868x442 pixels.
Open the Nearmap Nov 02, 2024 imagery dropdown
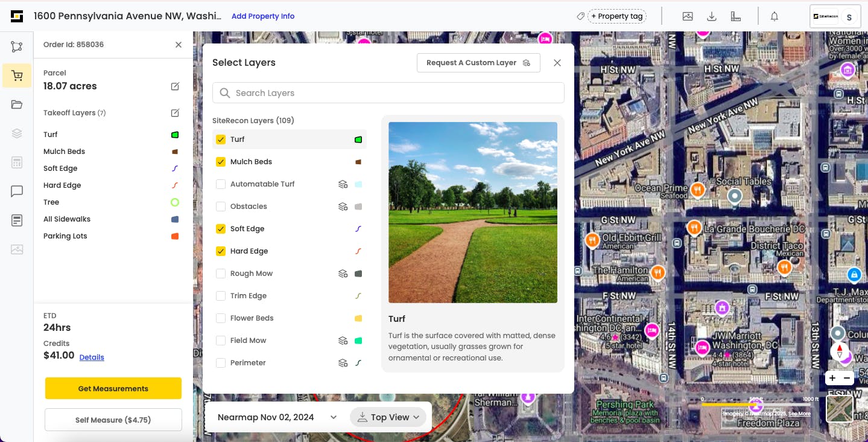point(277,417)
